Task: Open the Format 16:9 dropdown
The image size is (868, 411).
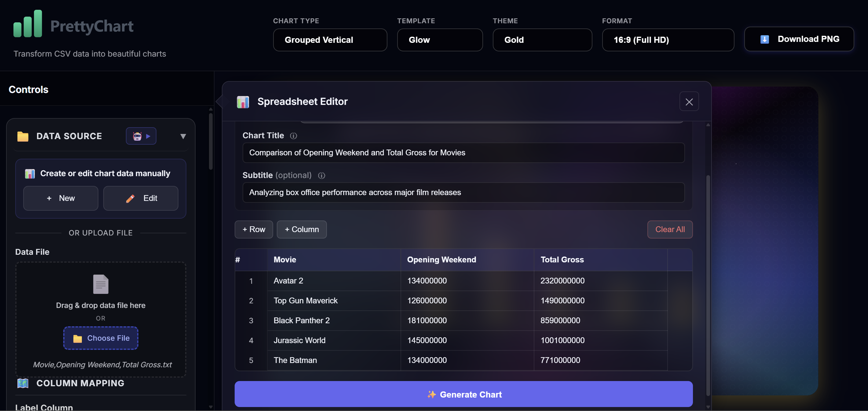Action: tap(668, 40)
